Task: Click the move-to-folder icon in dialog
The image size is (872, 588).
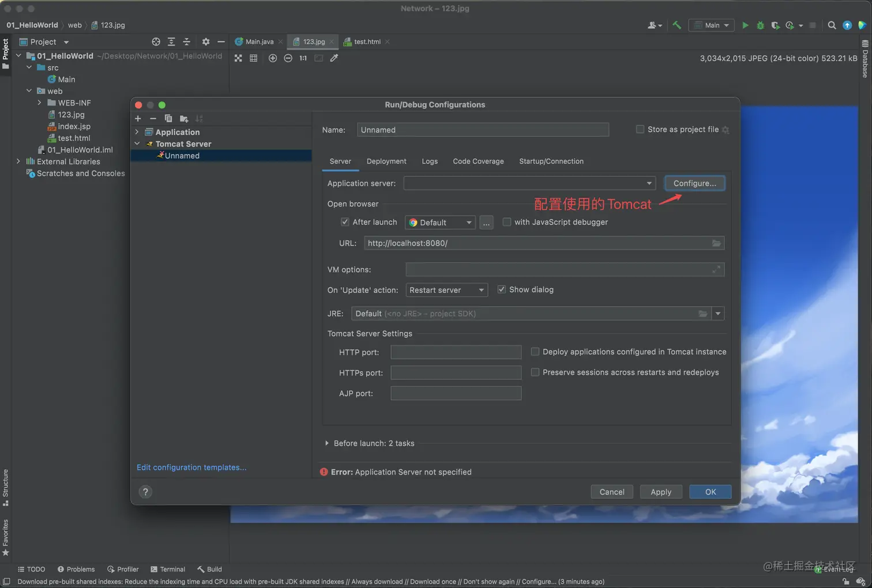Action: point(184,119)
